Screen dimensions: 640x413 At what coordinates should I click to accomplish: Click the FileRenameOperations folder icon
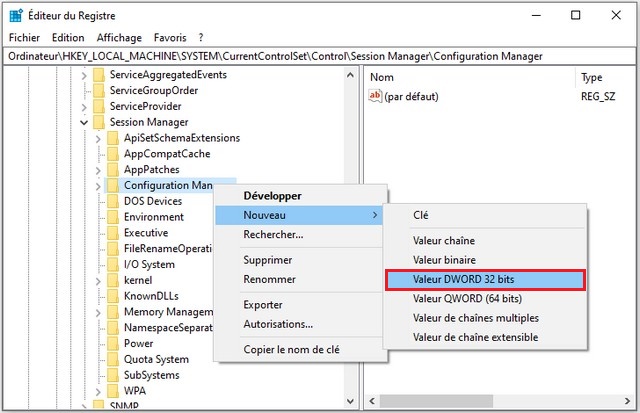pyautogui.click(x=113, y=249)
